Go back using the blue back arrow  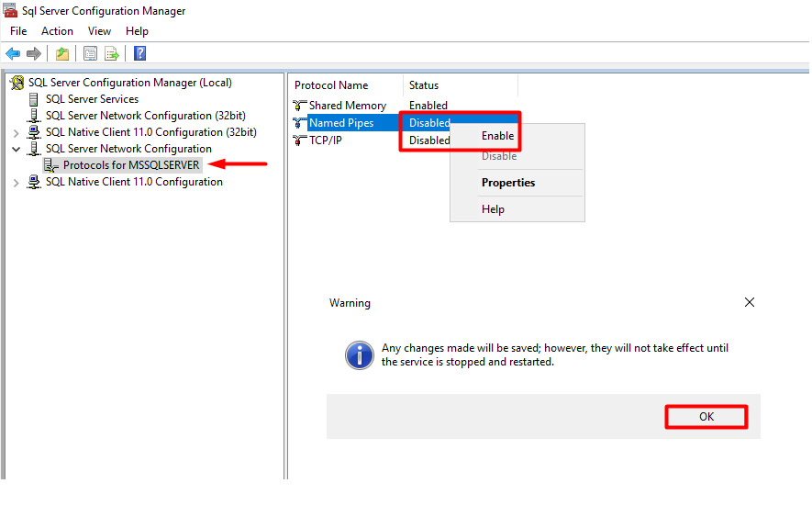coord(13,53)
